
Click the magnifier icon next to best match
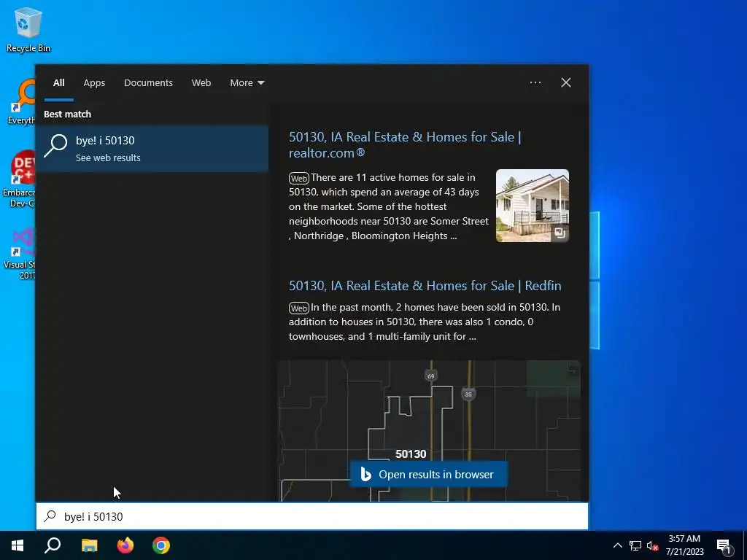click(x=55, y=145)
